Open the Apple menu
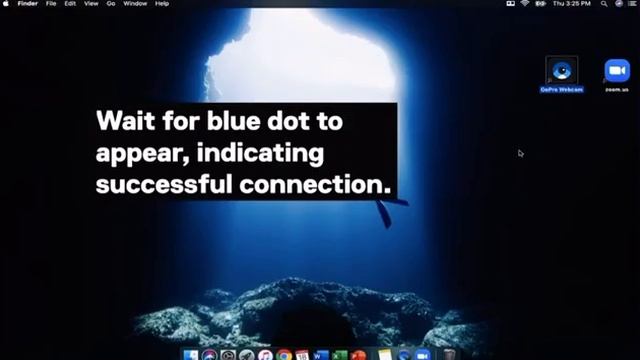 (x=6, y=3)
